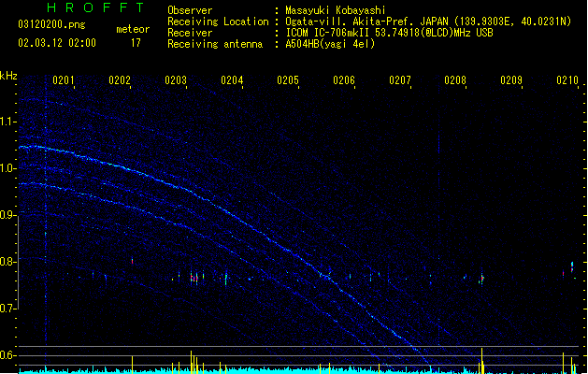Viewport: 588px width, 374px height.
Task: Click the meteor count value 17
Action: 136,43
